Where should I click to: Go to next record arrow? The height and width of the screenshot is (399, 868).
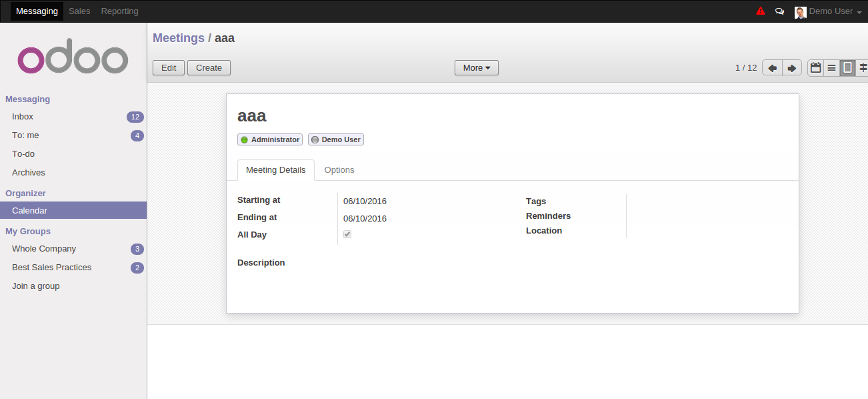tap(791, 68)
